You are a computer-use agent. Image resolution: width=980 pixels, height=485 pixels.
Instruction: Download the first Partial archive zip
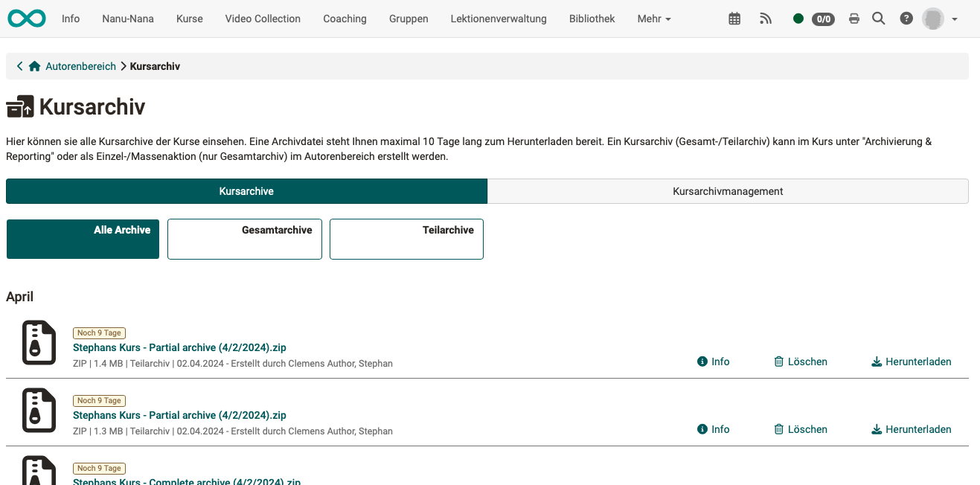[911, 362]
